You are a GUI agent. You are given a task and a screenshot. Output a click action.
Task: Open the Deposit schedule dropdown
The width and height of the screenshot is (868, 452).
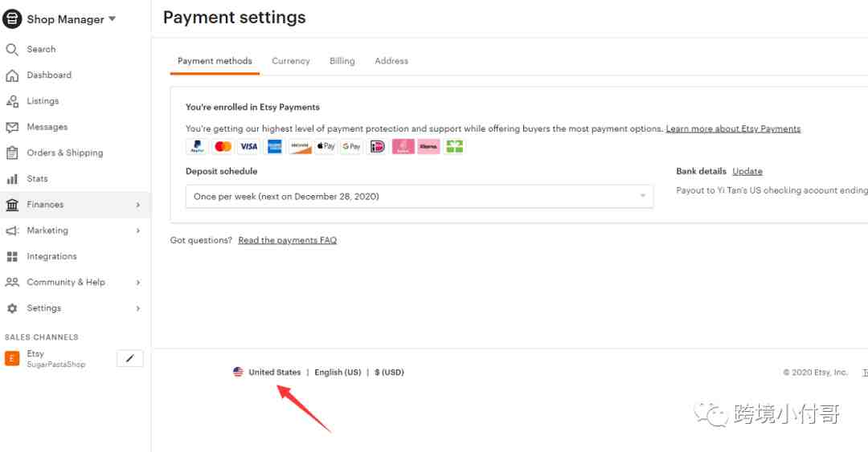(419, 197)
